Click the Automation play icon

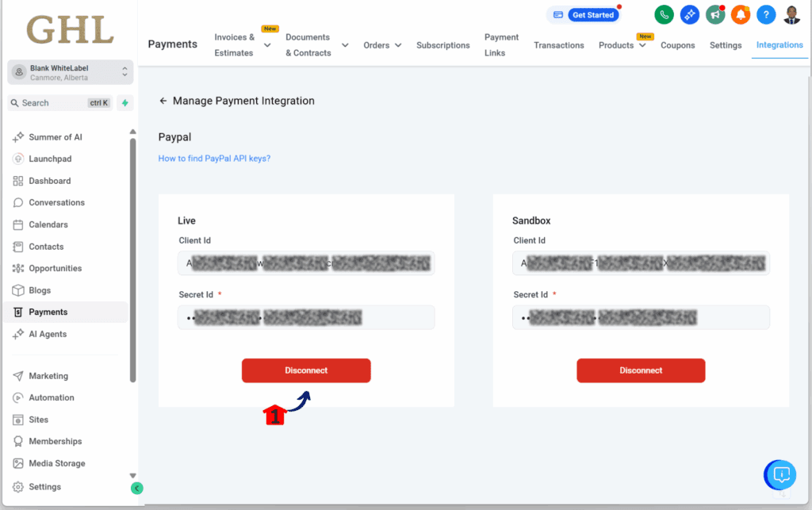coord(18,397)
